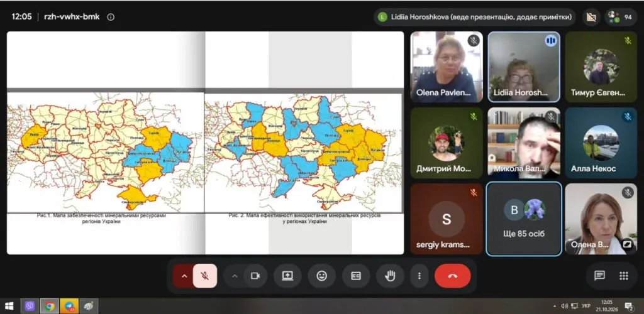Screen dimensions: 644x314
Task: Open taskbar clock and date 21.10.2026
Action: pyautogui.click(x=606, y=306)
